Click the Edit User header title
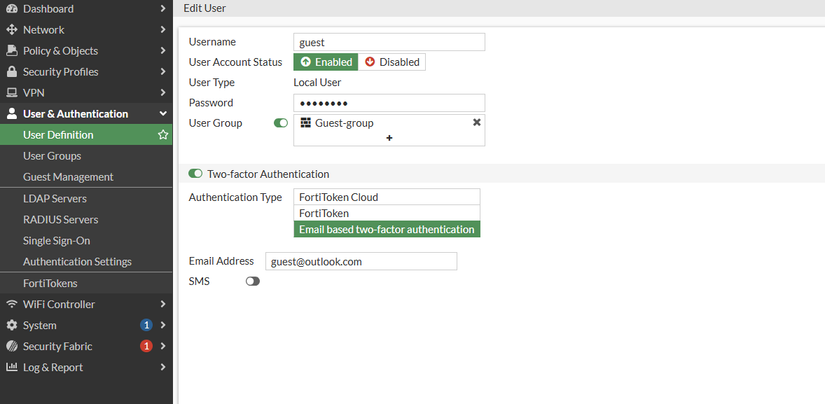 click(x=205, y=8)
